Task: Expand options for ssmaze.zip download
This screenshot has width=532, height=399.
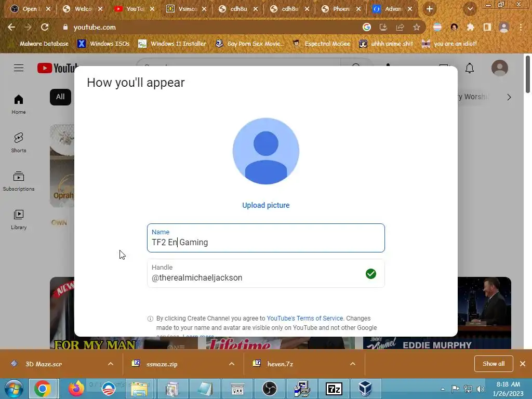Action: pos(232,364)
